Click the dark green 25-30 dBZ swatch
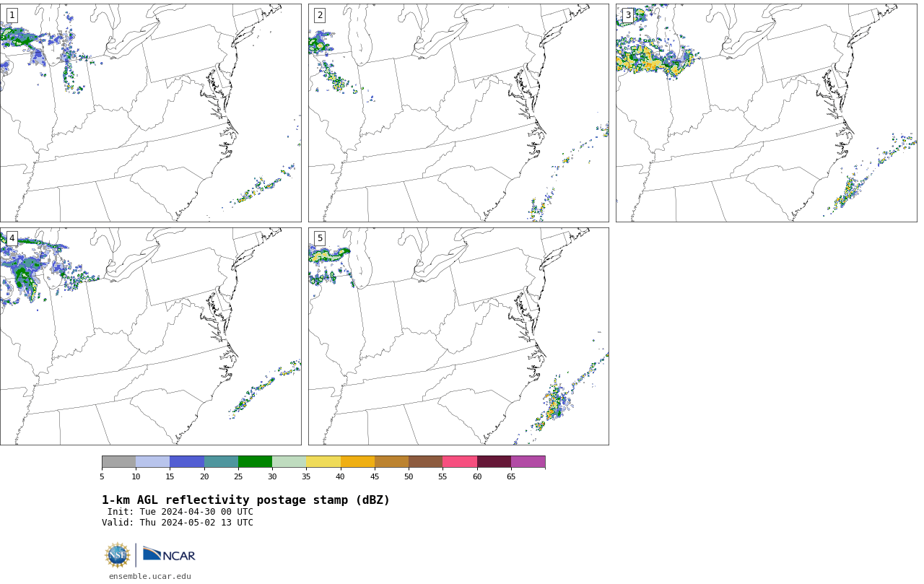 (x=255, y=462)
